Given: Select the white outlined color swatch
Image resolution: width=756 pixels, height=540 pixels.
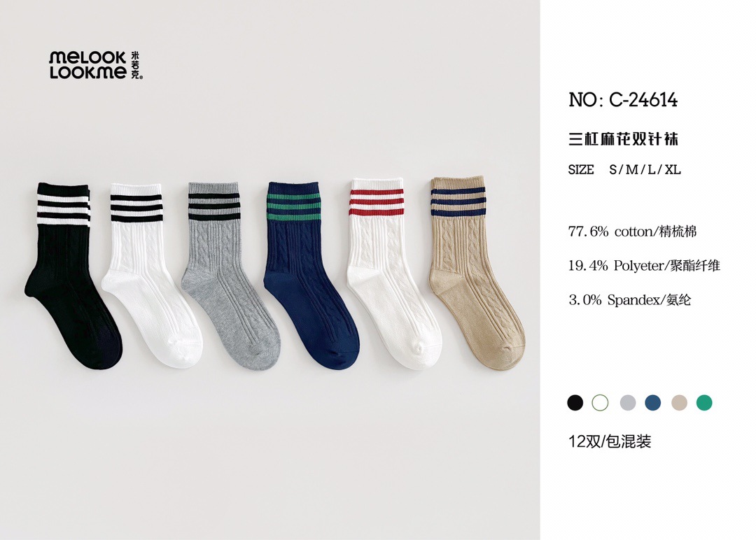Looking at the screenshot, I should coord(601,402).
